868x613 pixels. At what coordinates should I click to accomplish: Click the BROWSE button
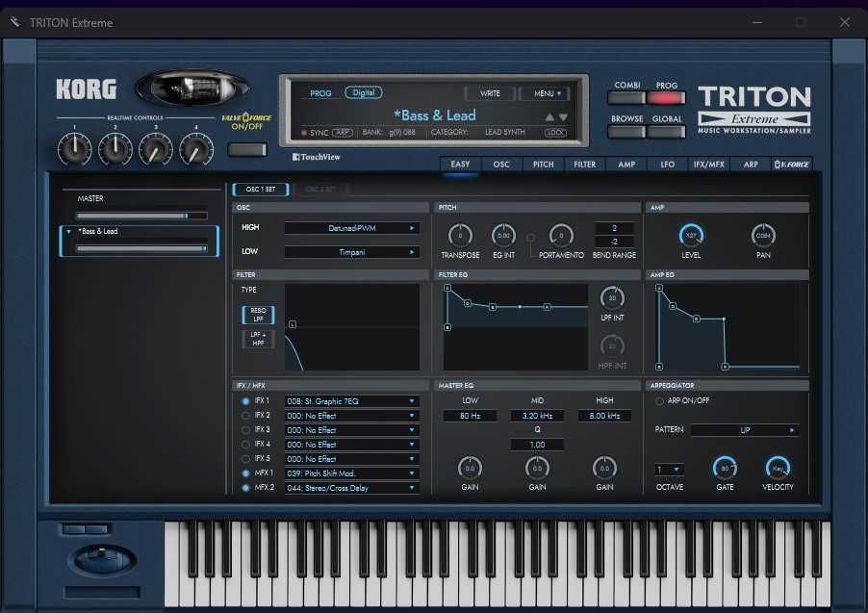626,132
